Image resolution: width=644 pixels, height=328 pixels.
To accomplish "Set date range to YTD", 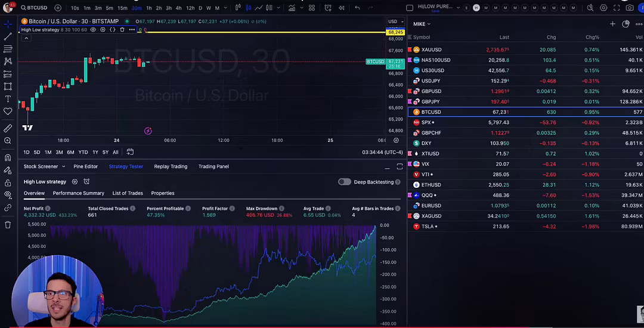I will (x=83, y=152).
